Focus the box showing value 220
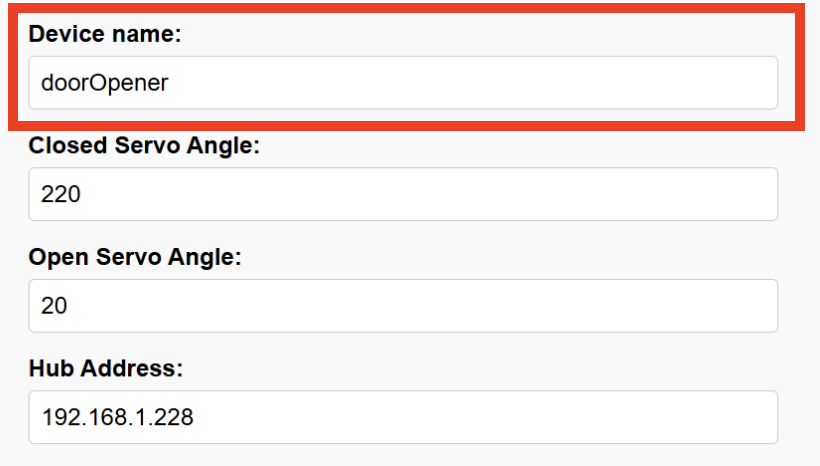820x466 pixels. click(x=403, y=194)
